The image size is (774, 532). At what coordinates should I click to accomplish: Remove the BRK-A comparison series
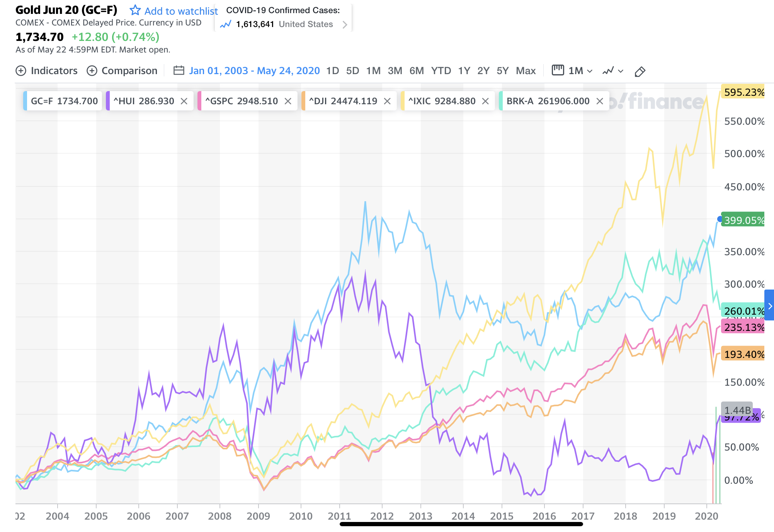(600, 101)
